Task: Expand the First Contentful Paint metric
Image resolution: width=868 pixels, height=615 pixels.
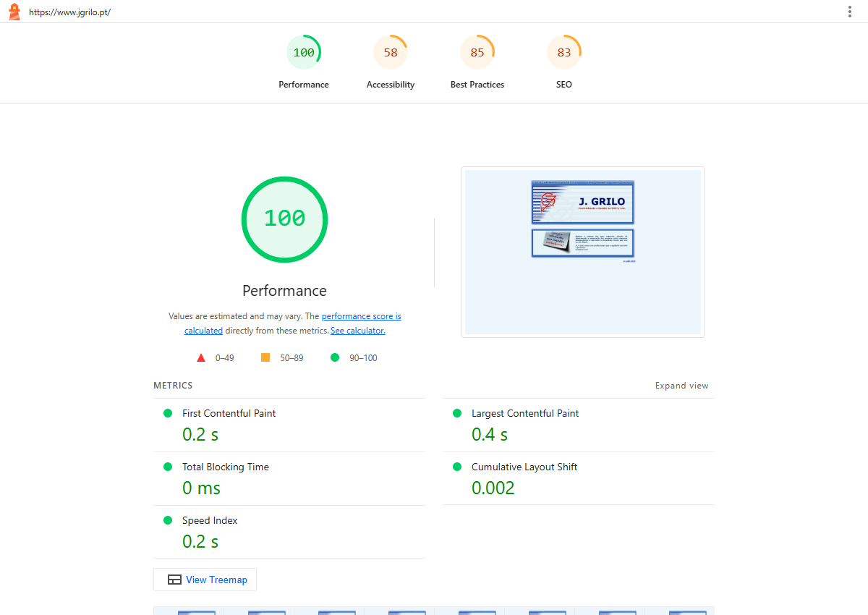Action: click(x=289, y=425)
